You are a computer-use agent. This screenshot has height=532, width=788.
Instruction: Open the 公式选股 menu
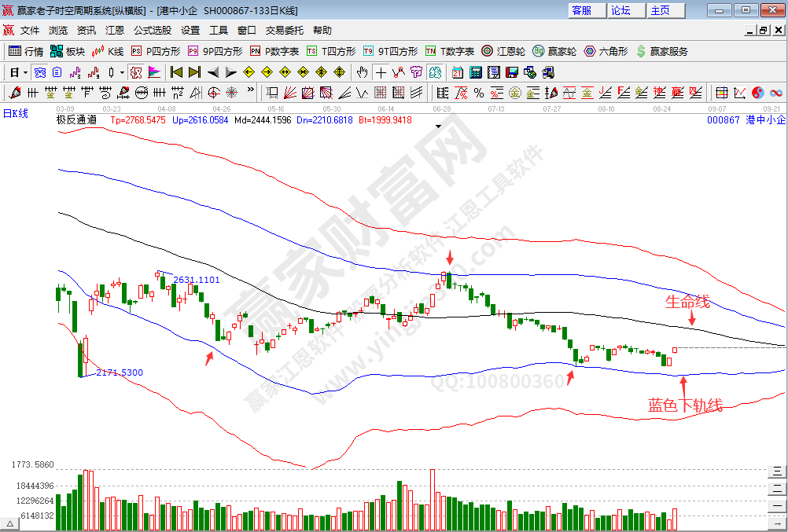click(x=152, y=31)
